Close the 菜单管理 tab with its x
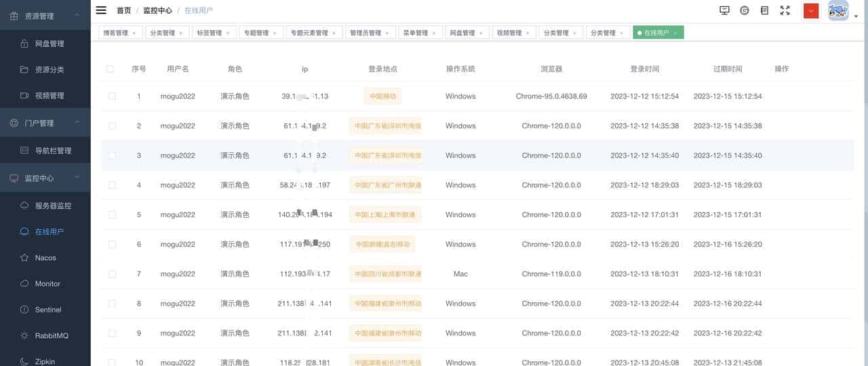This screenshot has width=868, height=366. click(x=434, y=33)
